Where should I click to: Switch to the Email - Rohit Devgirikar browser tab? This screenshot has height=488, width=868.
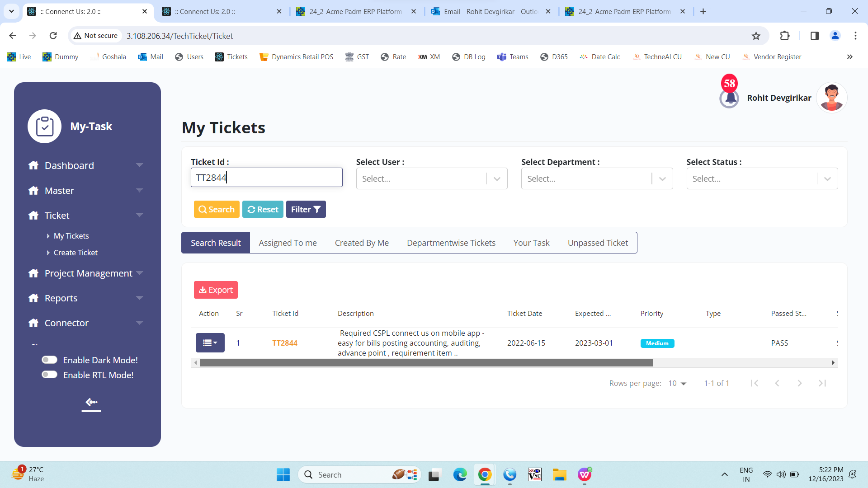491,11
